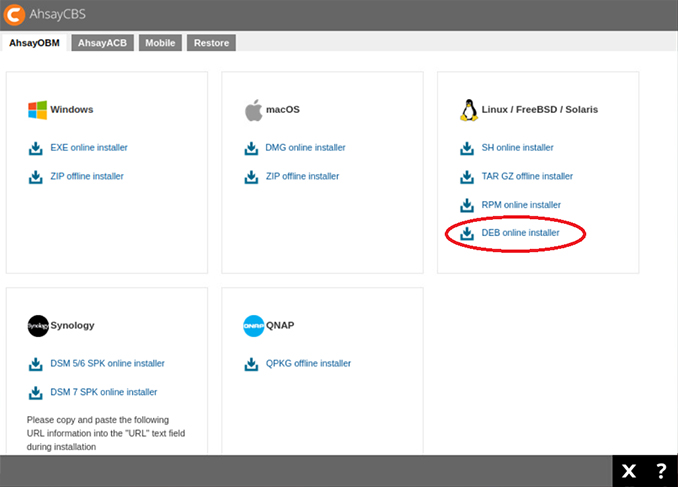Click the AhsayCBS title text

(x=58, y=14)
